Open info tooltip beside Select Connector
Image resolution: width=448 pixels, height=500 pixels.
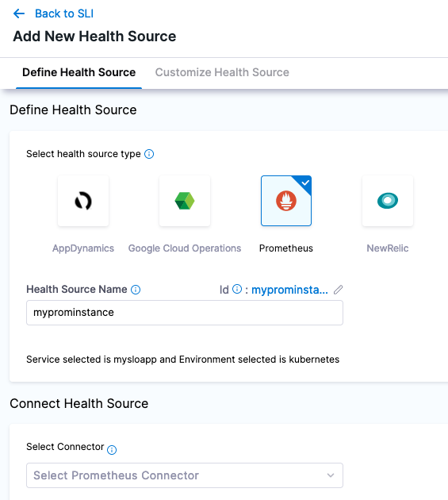click(112, 450)
